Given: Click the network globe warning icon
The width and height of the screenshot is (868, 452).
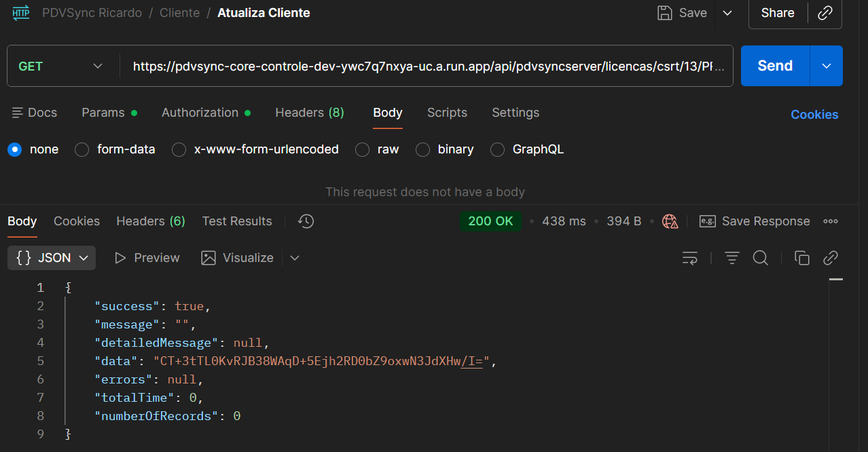Looking at the screenshot, I should click(670, 221).
